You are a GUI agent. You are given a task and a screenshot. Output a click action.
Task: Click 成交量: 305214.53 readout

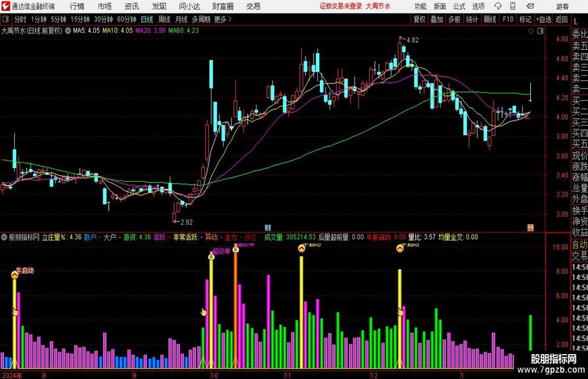pos(290,237)
